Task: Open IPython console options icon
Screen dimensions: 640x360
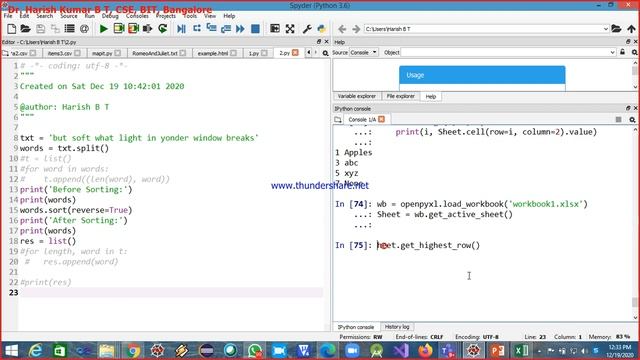Action: point(632,119)
